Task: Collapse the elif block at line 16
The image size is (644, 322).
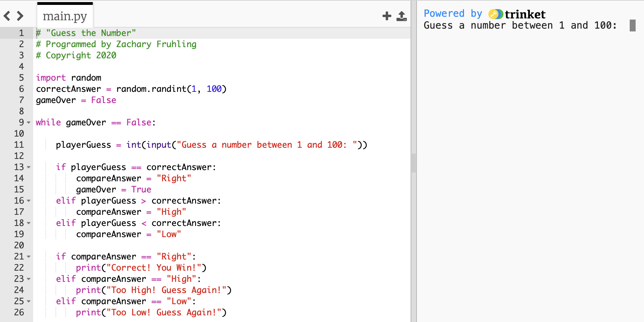Action: coord(29,201)
